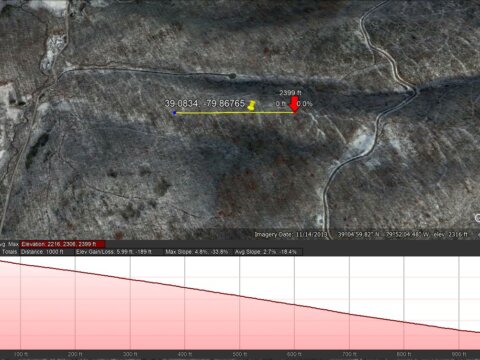Click the Max Slope statistic
480x360 pixels.
click(x=197, y=252)
